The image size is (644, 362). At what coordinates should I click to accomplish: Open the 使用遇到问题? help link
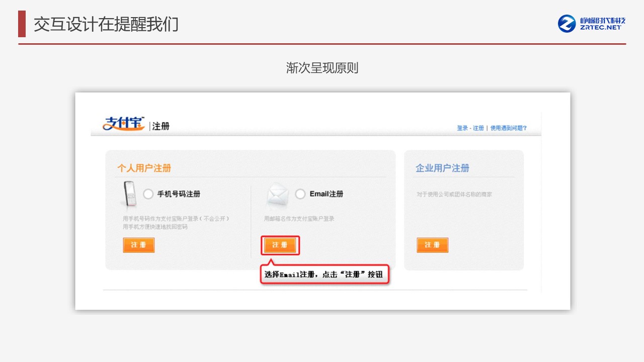(x=509, y=128)
